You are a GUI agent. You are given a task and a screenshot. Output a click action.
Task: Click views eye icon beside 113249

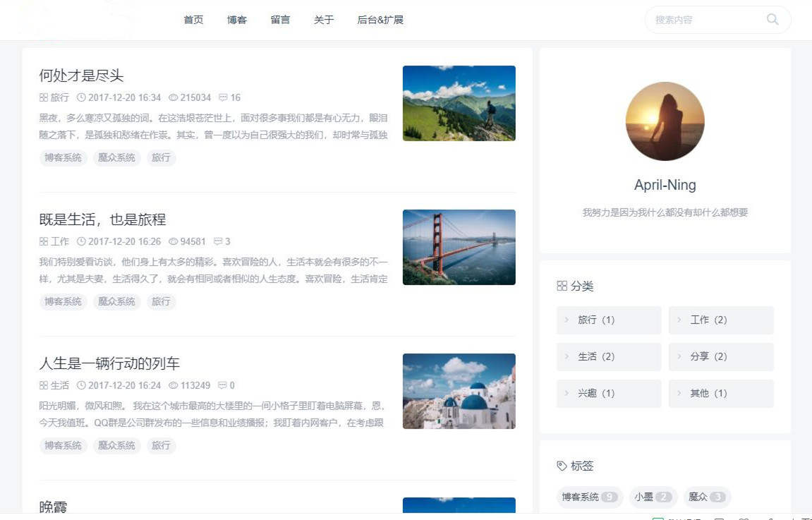click(174, 385)
